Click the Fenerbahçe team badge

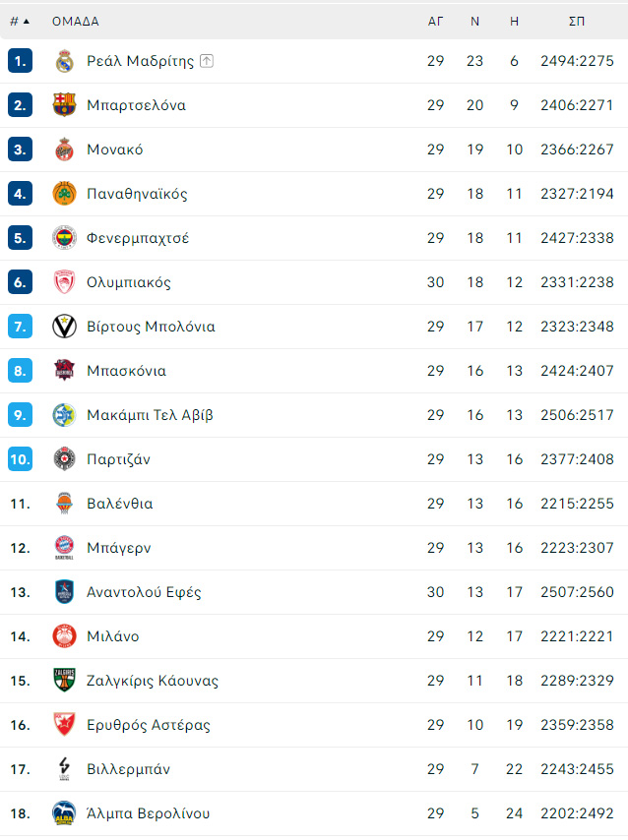[x=64, y=238]
